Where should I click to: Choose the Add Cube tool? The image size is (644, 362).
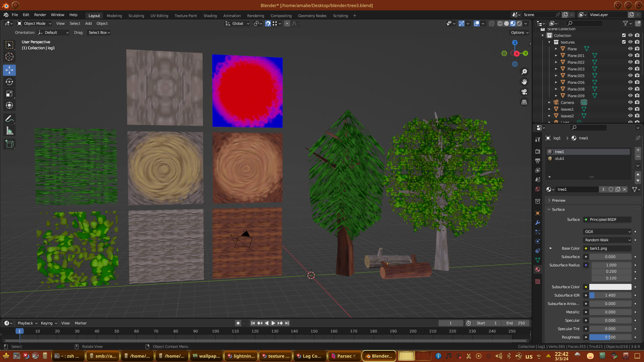click(9, 144)
